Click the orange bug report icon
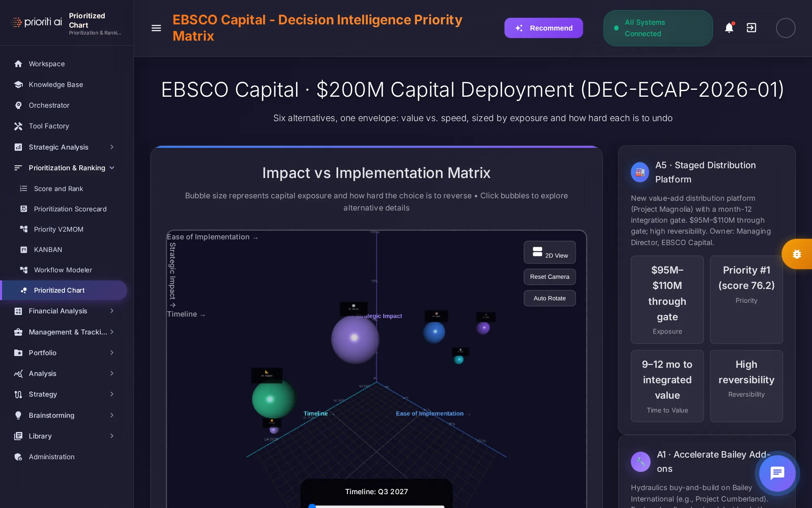812x508 pixels. [x=797, y=254]
